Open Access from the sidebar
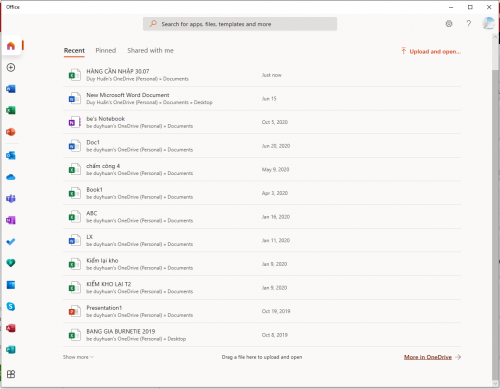The image size is (500, 389). pos(11,328)
